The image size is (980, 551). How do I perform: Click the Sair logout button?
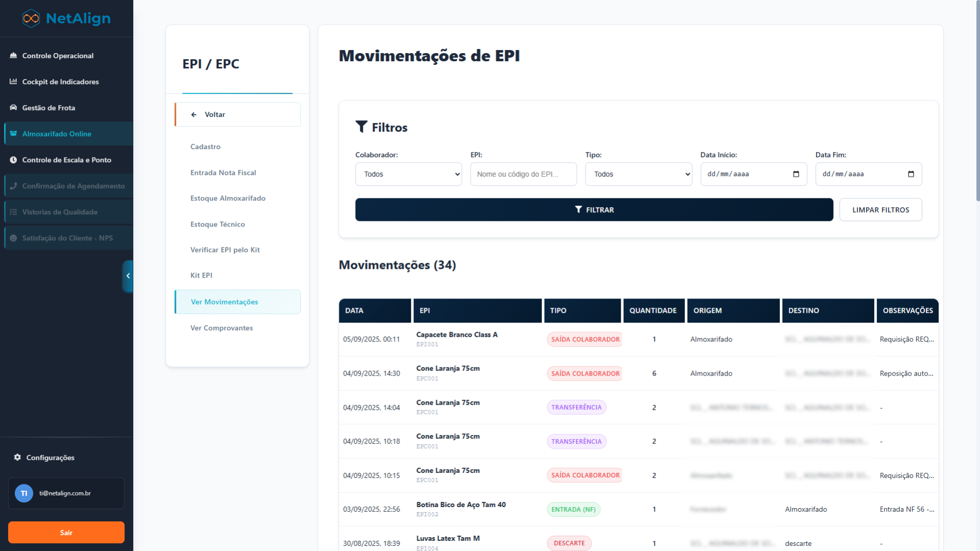pyautogui.click(x=66, y=533)
